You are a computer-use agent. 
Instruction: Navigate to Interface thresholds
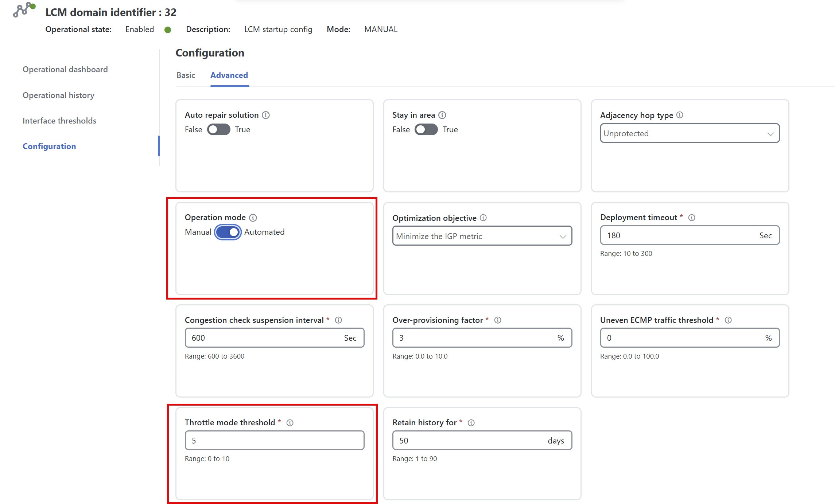coord(59,120)
